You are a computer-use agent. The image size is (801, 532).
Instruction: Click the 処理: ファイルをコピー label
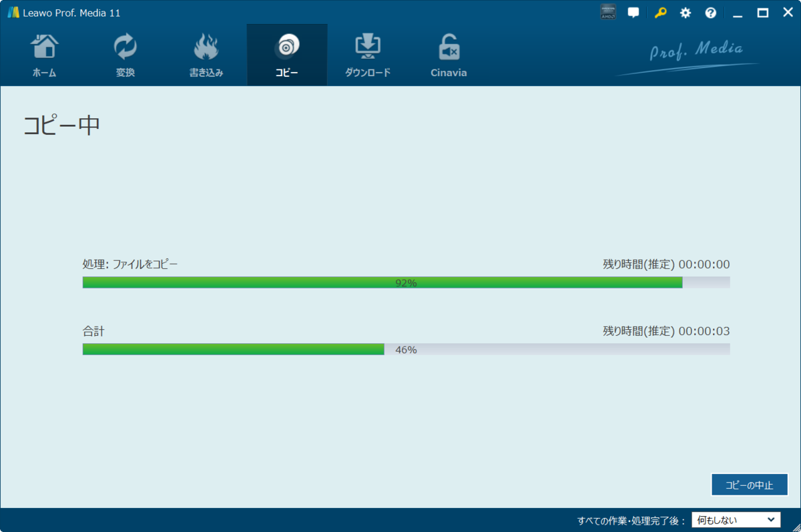pyautogui.click(x=130, y=264)
